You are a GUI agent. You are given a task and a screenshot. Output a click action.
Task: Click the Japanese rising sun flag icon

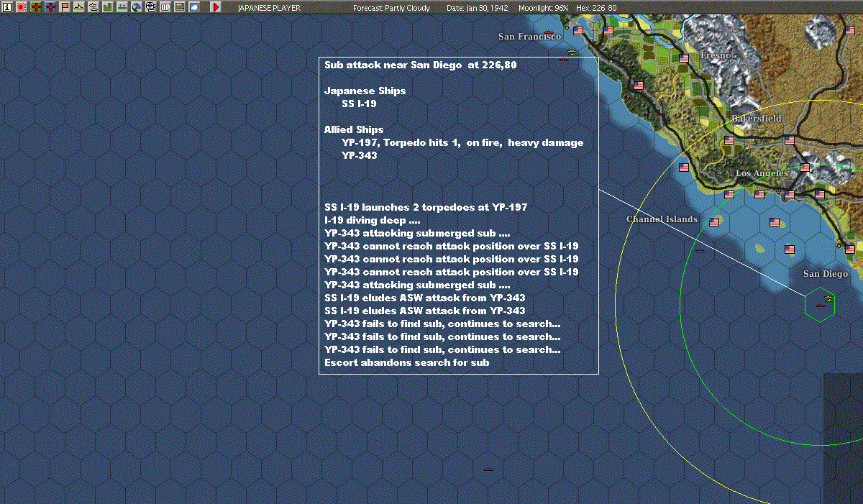[x=21, y=7]
